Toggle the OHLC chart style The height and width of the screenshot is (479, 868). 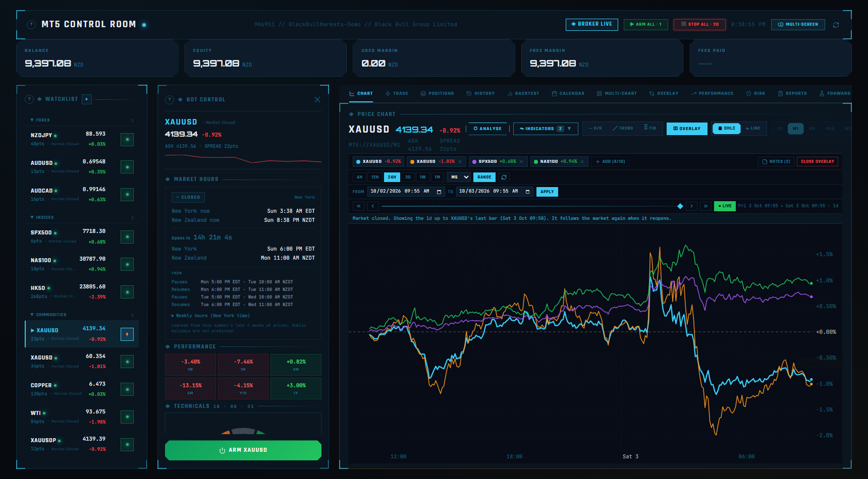coord(727,129)
